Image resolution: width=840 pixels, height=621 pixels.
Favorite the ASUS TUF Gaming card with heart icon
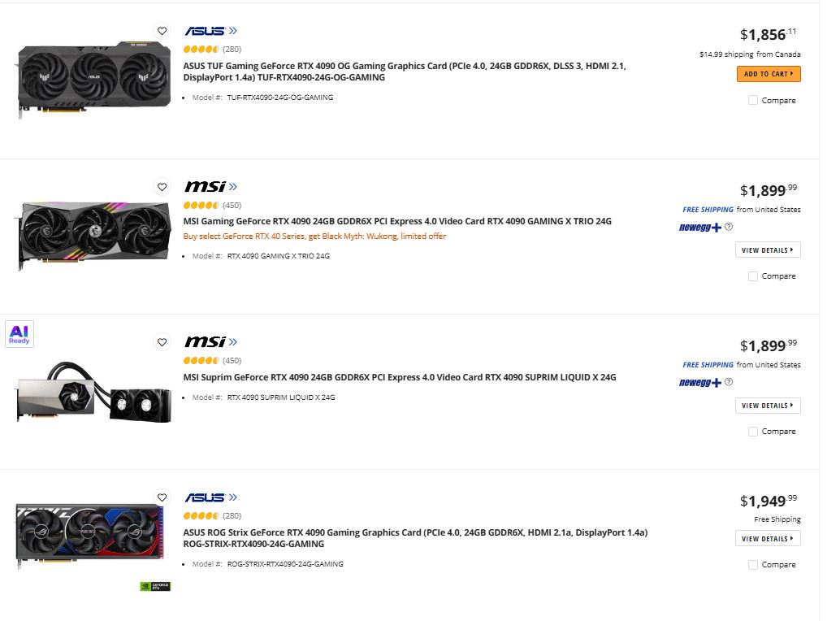point(162,31)
